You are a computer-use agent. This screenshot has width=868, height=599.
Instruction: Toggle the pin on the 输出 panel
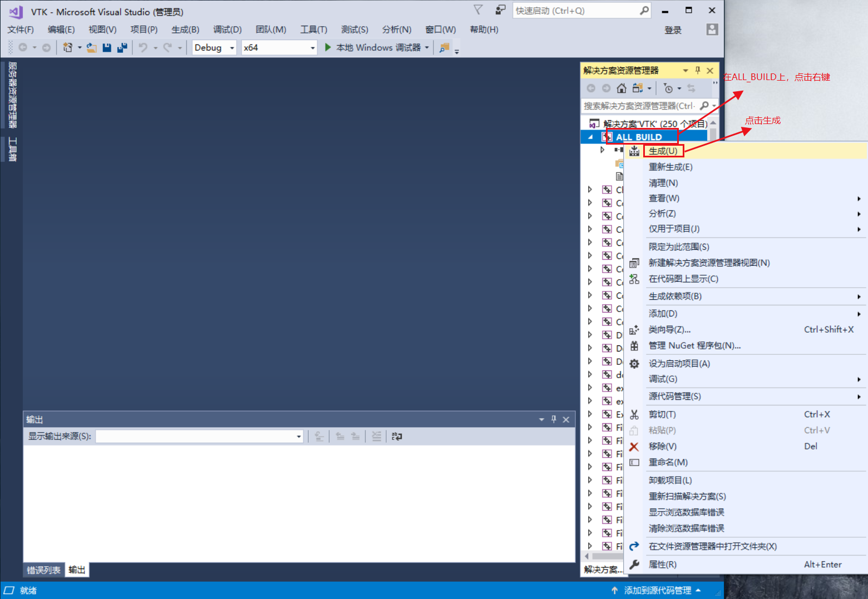click(x=554, y=419)
